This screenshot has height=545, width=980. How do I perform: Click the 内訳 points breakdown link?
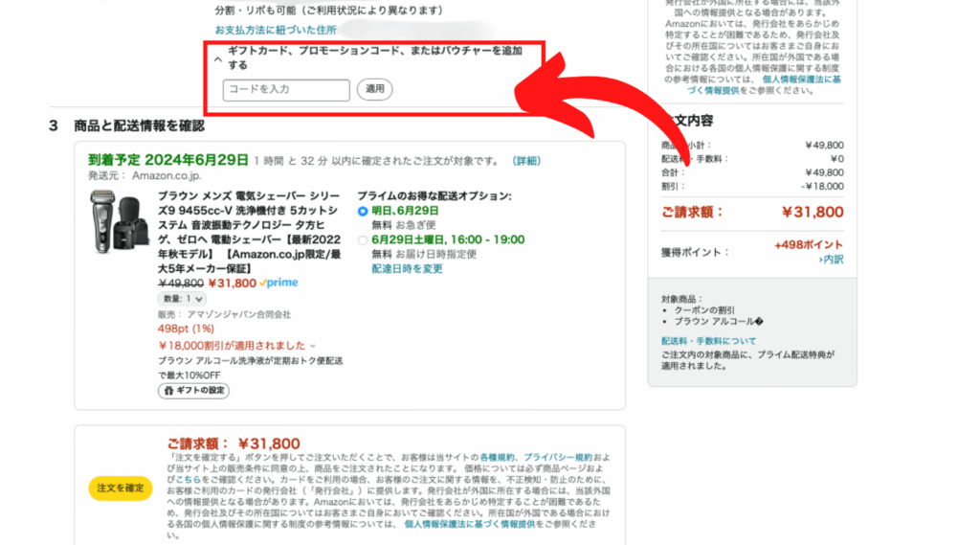click(831, 260)
